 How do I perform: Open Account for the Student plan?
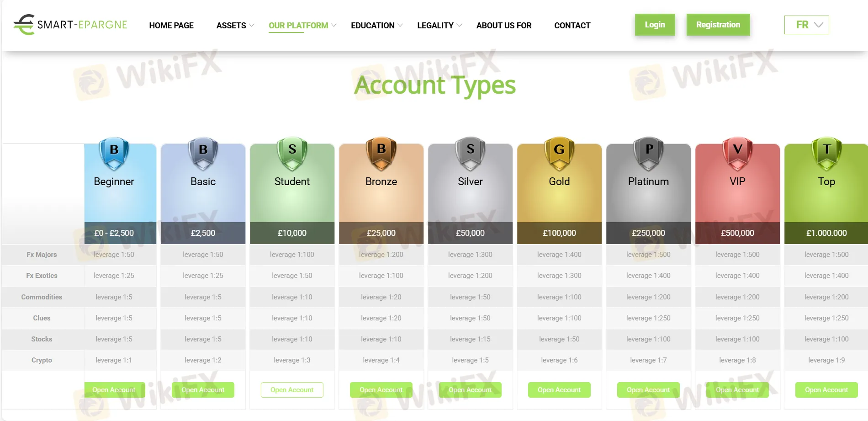(292, 390)
